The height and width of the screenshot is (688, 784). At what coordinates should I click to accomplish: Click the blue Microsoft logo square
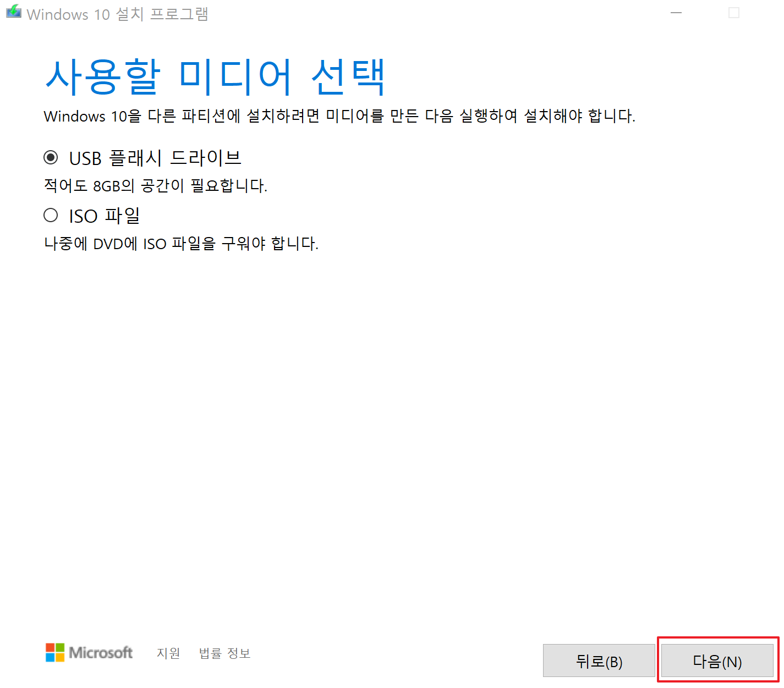(51, 658)
